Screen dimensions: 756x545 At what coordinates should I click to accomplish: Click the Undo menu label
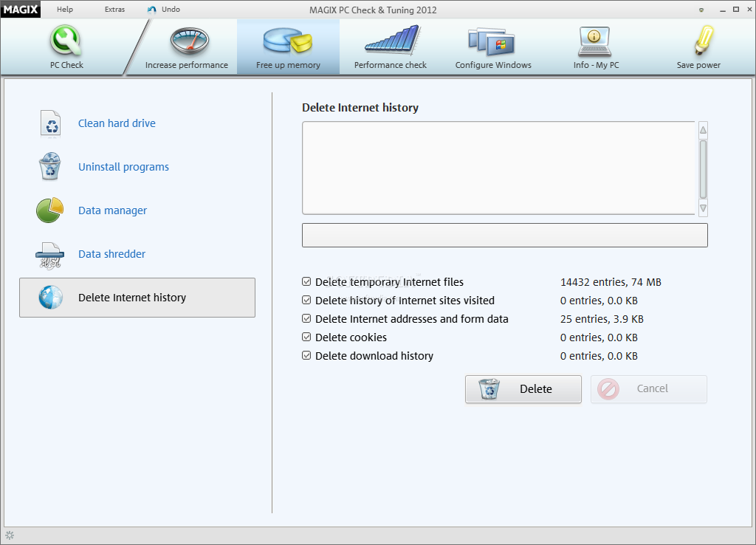tap(171, 9)
